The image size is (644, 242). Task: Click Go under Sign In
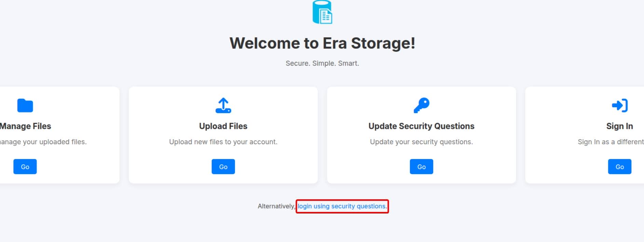pos(619,167)
